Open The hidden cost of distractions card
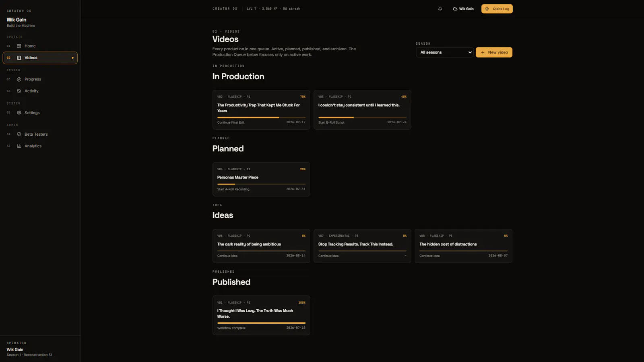The image size is (644, 362). click(x=463, y=246)
